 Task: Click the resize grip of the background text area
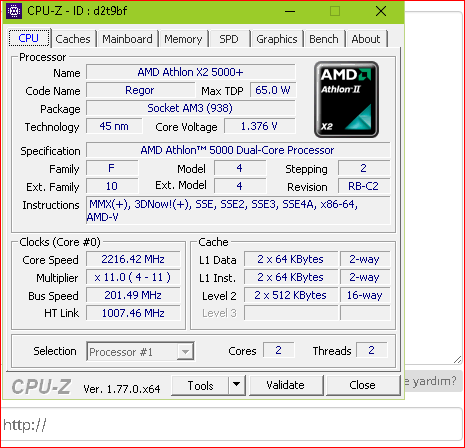tap(457, 360)
